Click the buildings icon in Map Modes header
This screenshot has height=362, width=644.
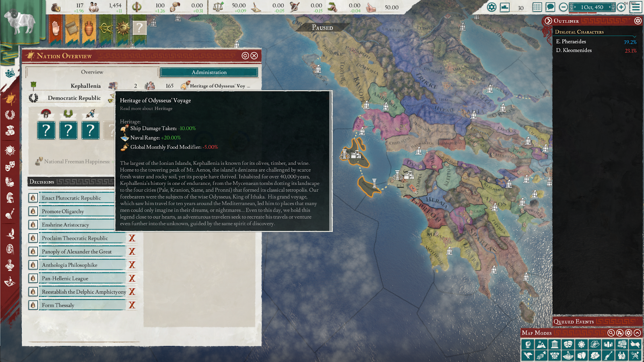(x=619, y=333)
